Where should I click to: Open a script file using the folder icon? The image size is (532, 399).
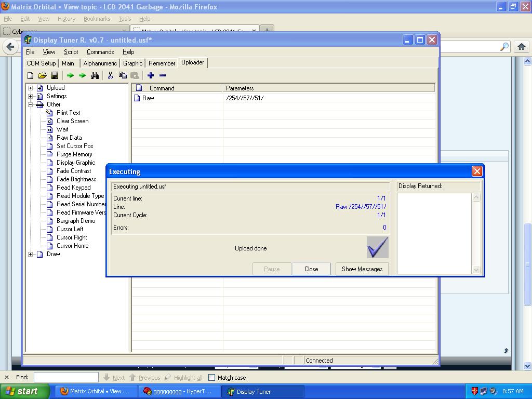coord(43,75)
